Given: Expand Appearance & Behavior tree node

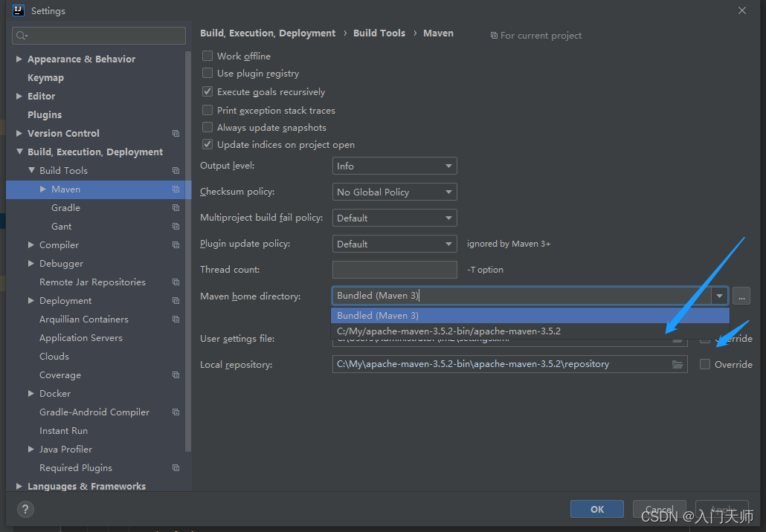Looking at the screenshot, I should (x=19, y=59).
